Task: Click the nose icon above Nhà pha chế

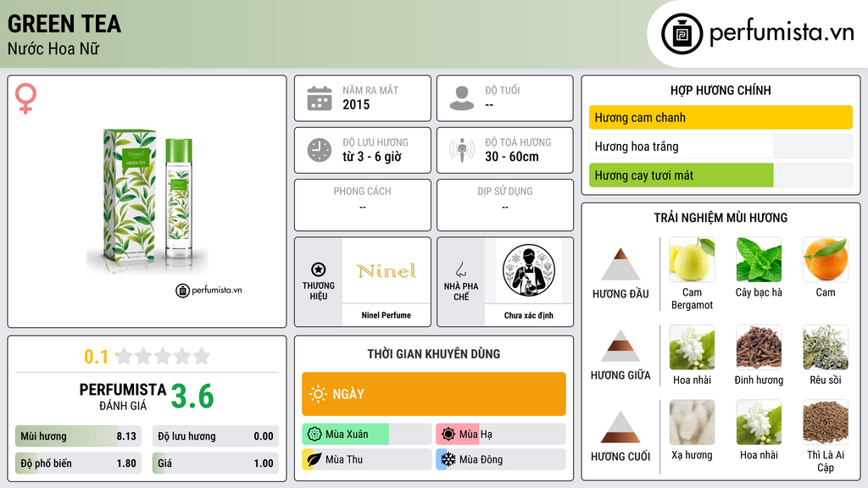Action: (460, 269)
